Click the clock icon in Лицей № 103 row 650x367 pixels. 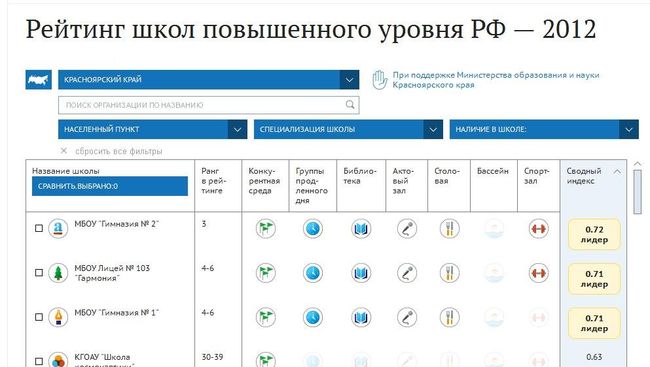coord(313,273)
